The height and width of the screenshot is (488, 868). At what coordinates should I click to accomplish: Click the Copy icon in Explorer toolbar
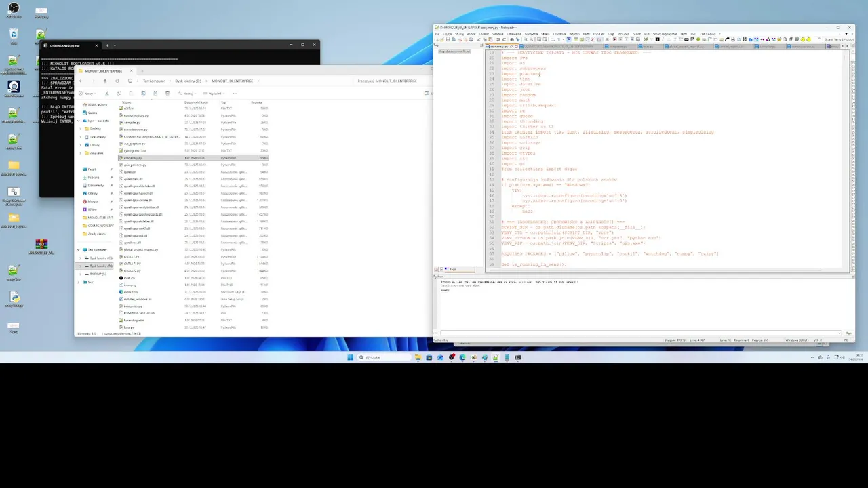[x=119, y=94]
